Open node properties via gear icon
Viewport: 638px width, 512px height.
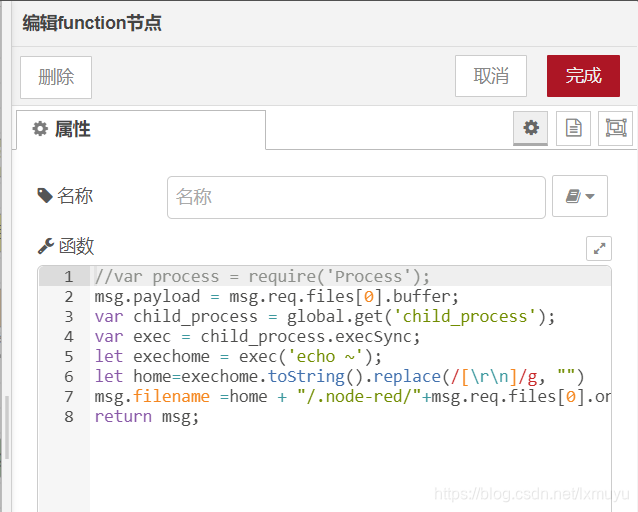[531, 128]
